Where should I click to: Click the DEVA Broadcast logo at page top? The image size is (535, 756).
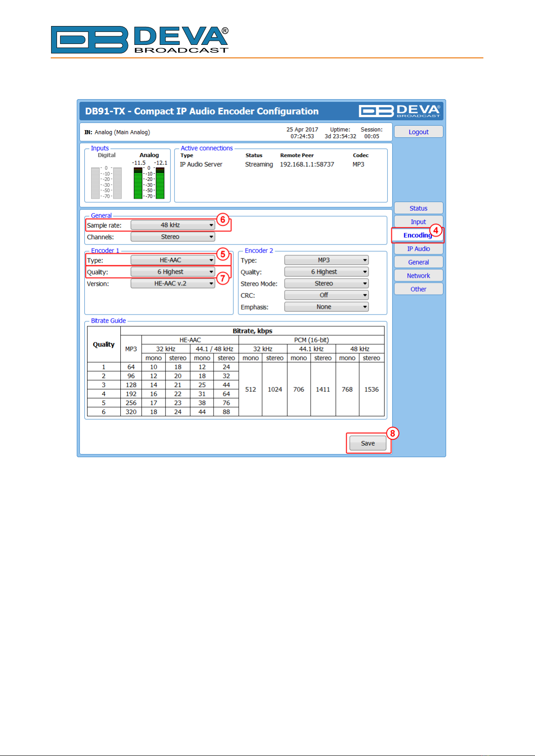pyautogui.click(x=140, y=39)
